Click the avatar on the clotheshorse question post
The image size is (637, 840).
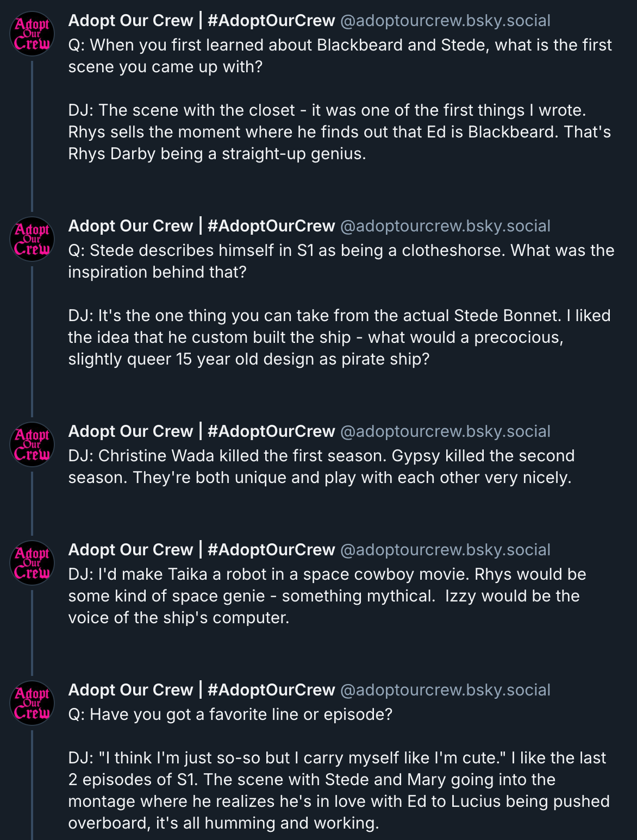(32, 238)
